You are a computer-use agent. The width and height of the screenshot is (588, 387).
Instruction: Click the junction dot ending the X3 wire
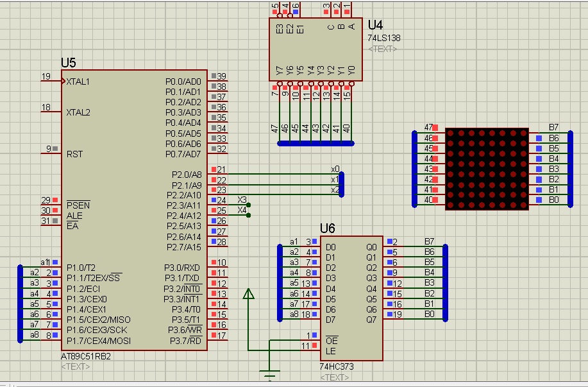248,205
